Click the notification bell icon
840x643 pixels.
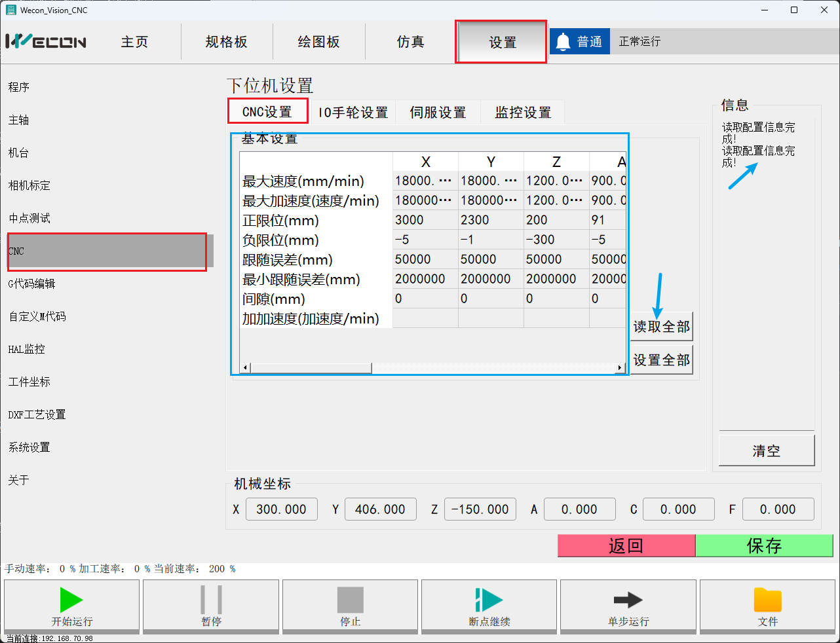point(563,42)
